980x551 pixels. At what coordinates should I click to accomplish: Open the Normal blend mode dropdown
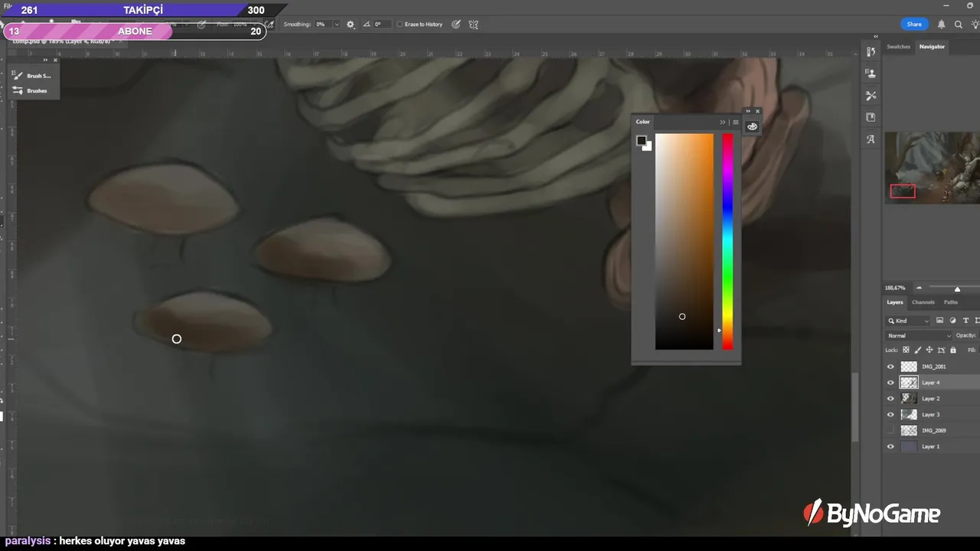pyautogui.click(x=919, y=335)
